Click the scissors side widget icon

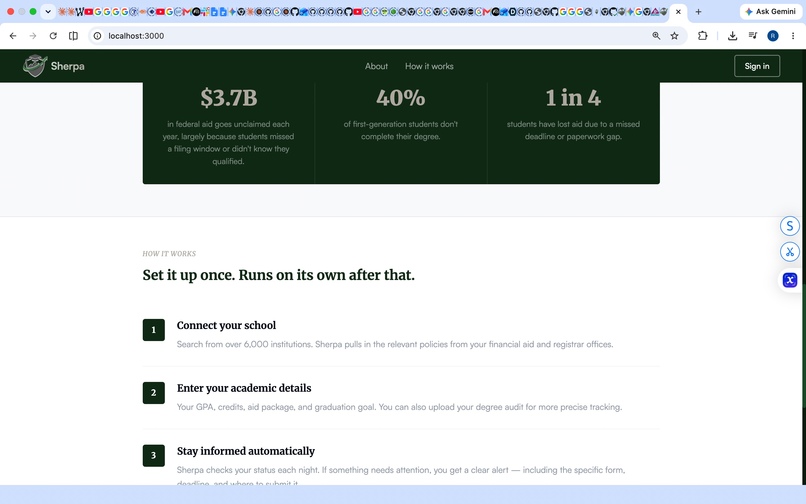click(790, 251)
